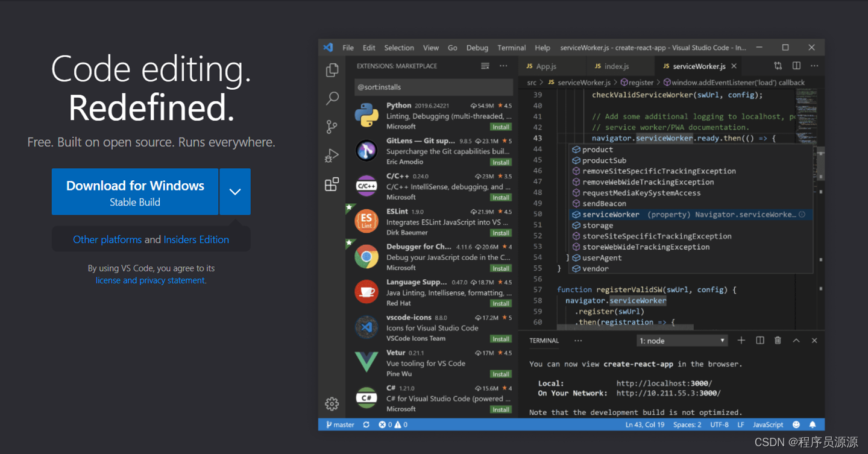Install the C/C++ extension
This screenshot has height=454, width=868.
pos(501,198)
